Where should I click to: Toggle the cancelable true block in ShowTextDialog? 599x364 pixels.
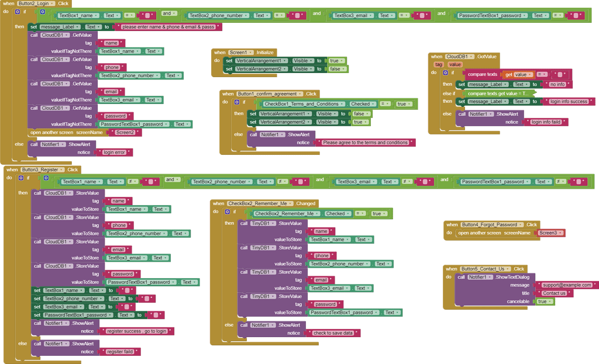pos(544,301)
